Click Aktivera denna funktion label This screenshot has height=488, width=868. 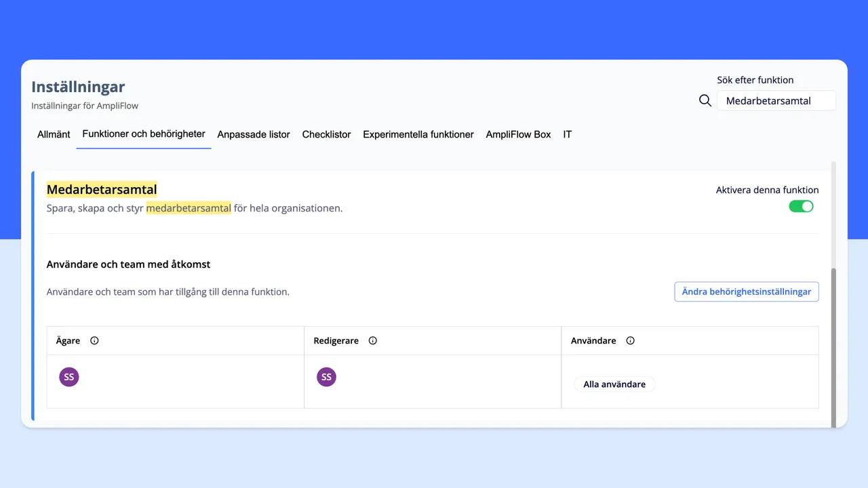tap(768, 190)
